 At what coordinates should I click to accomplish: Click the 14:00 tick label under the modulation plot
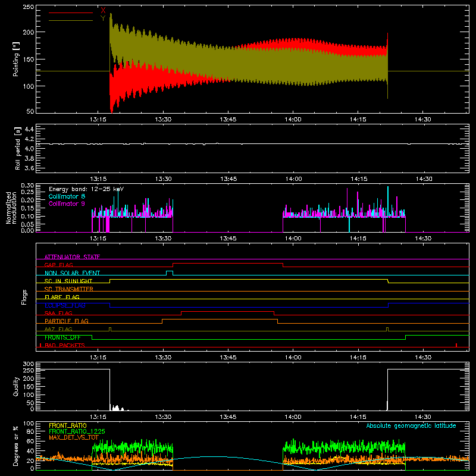coord(293,239)
